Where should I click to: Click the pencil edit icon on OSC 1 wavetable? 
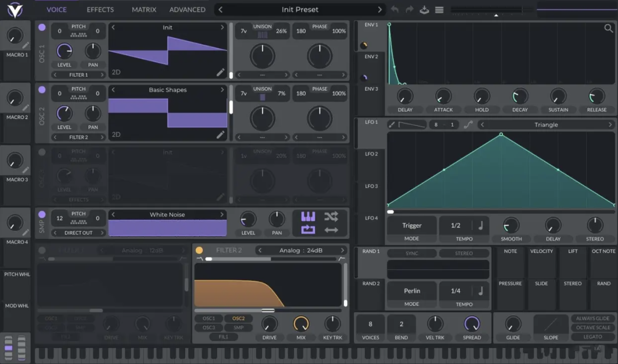pyautogui.click(x=221, y=72)
